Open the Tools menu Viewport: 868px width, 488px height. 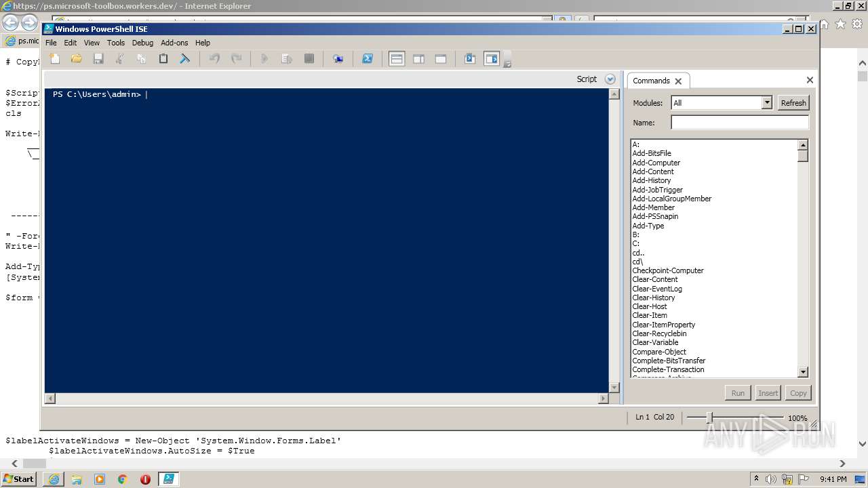tap(116, 43)
